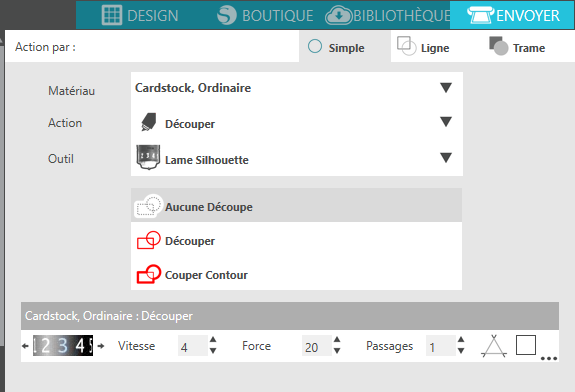Image resolution: width=575 pixels, height=392 pixels.
Task: Click the Cardstock, Ordinaire : Découper header
Action: (x=290, y=316)
